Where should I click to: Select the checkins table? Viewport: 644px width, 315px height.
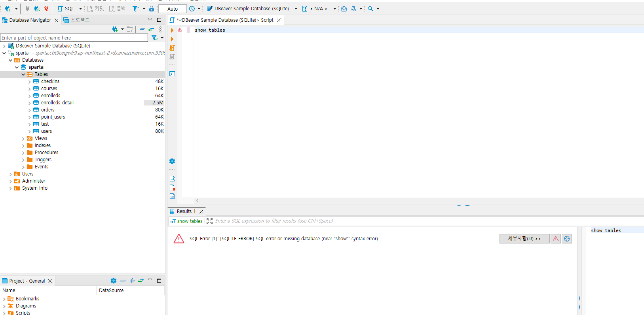pyautogui.click(x=50, y=81)
